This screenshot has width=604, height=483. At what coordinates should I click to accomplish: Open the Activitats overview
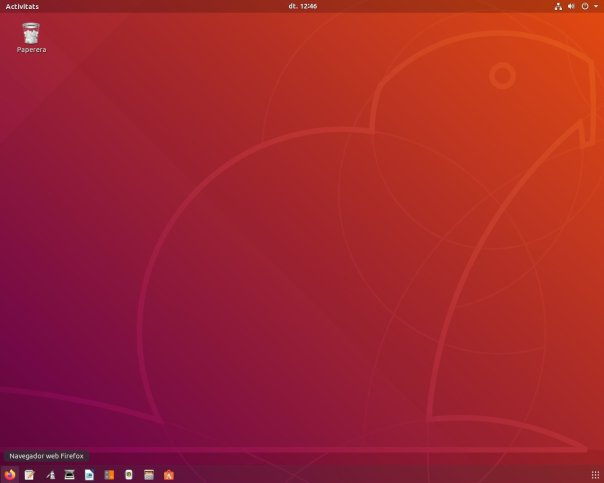click(x=22, y=6)
